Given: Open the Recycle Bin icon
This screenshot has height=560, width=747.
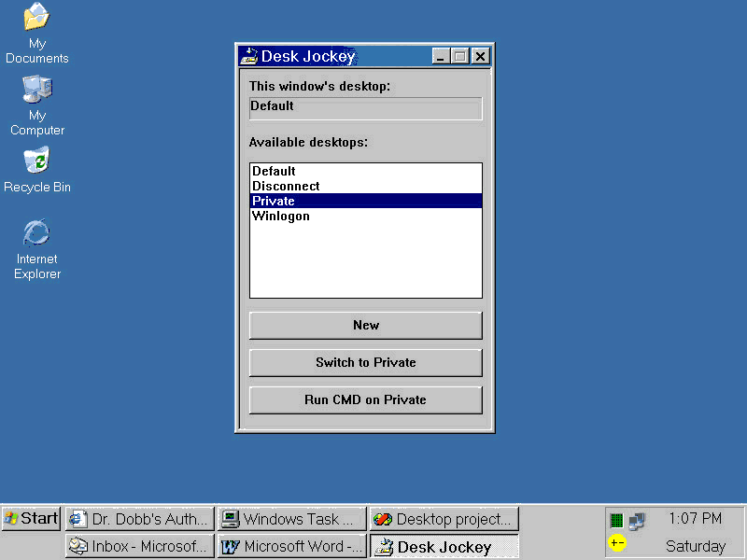Looking at the screenshot, I should click(x=36, y=161).
